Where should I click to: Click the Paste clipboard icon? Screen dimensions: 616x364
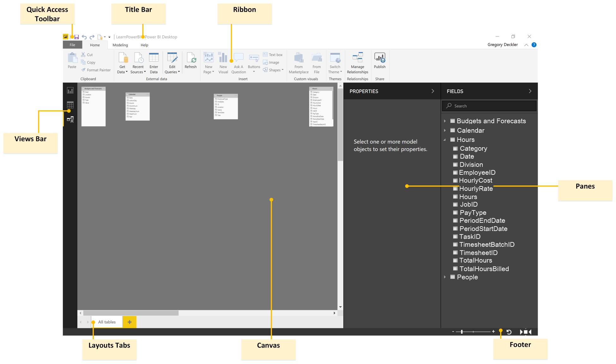click(x=72, y=58)
